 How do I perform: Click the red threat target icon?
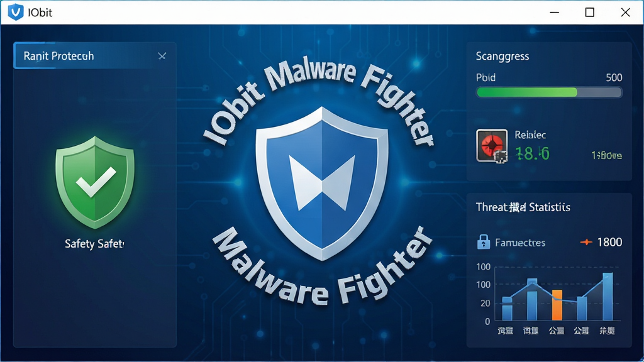(492, 146)
